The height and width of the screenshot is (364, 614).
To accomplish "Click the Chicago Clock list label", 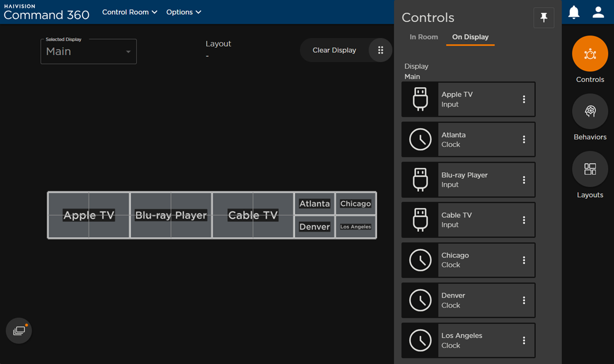I will point(455,260).
